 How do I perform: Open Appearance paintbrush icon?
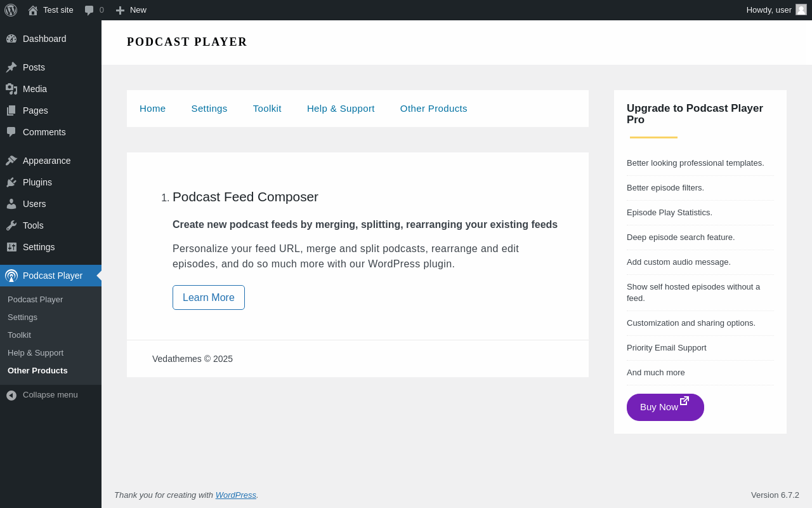click(11, 161)
